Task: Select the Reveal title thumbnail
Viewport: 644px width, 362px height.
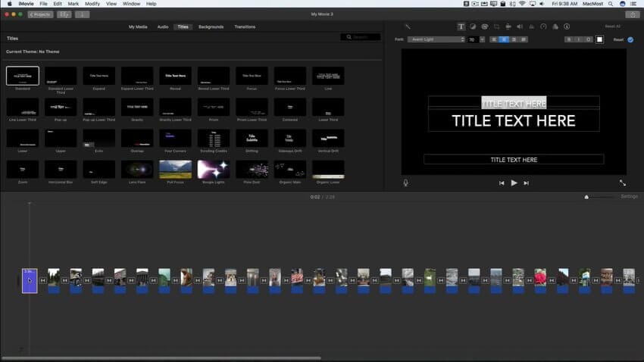Action: [175, 76]
